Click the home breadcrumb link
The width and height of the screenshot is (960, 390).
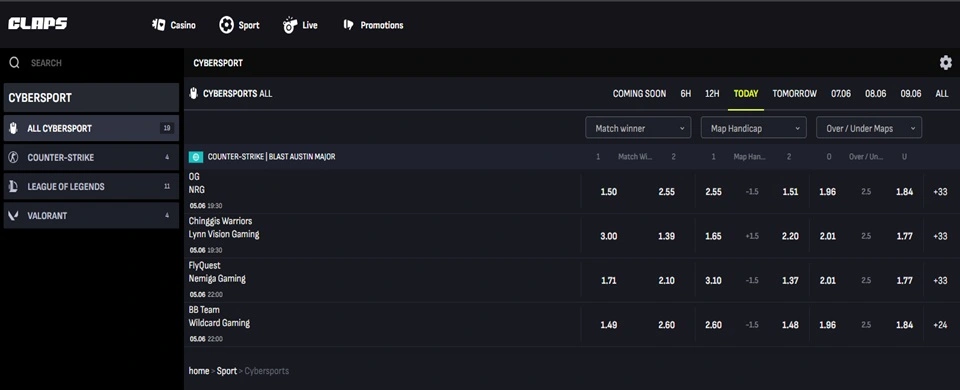(x=198, y=371)
